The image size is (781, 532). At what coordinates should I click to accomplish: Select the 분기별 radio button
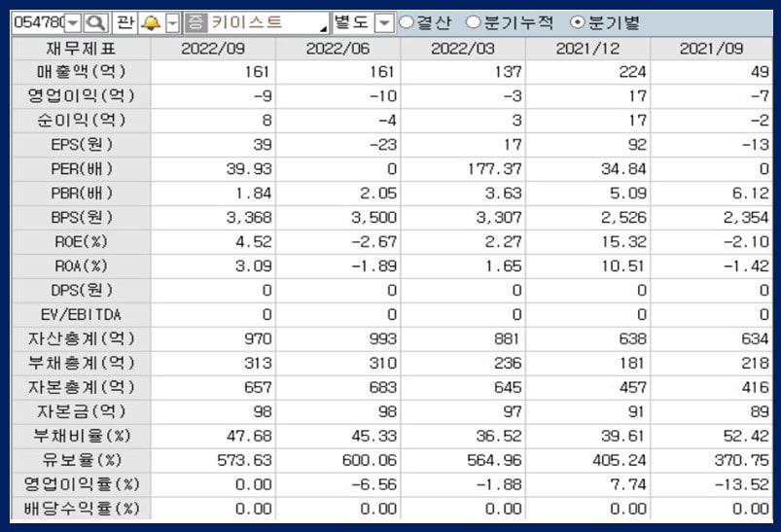tap(578, 22)
